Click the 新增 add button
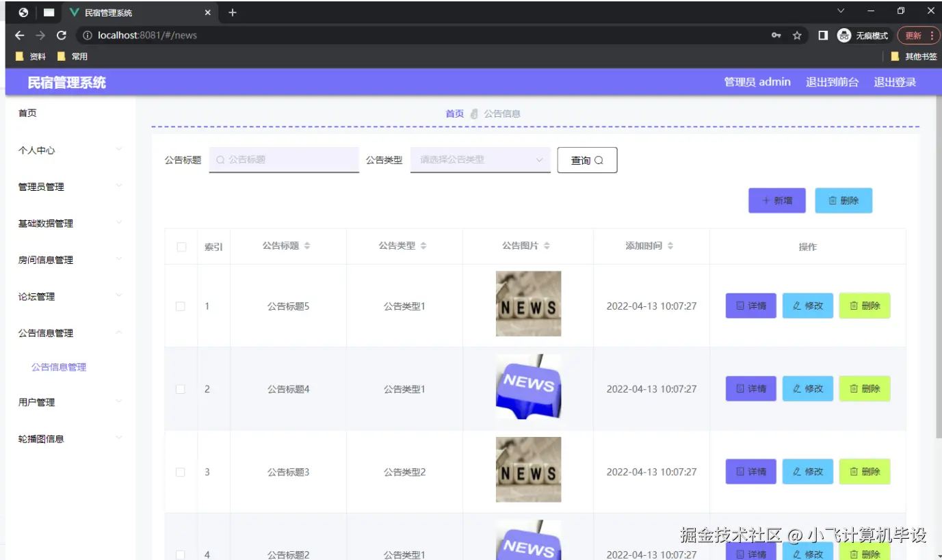The width and height of the screenshot is (942, 560). click(776, 200)
